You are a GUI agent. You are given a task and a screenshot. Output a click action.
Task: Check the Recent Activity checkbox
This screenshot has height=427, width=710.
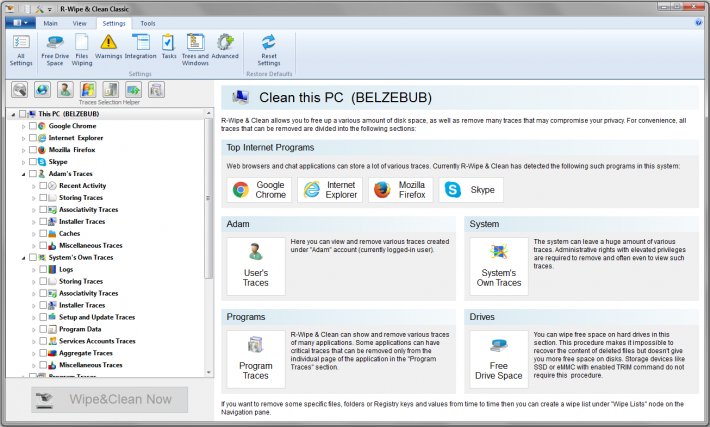coord(43,186)
